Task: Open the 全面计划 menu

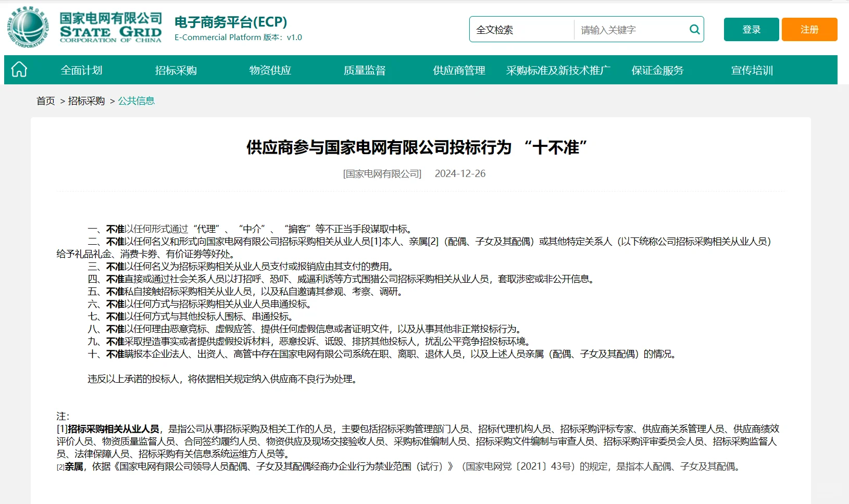Action: pos(83,70)
